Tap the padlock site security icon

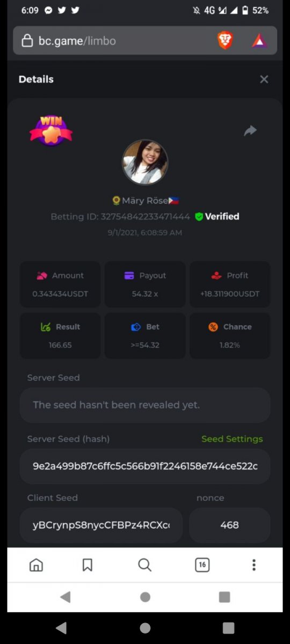click(x=27, y=41)
